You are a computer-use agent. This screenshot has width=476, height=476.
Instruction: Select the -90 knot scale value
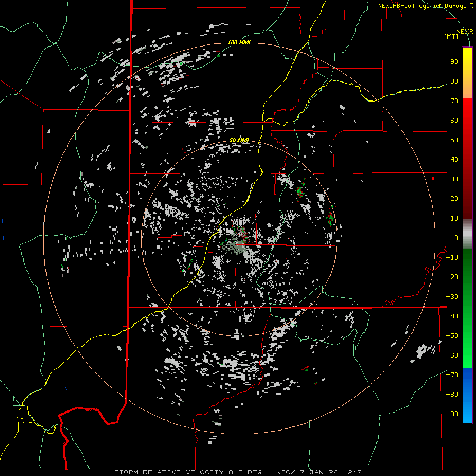452,414
